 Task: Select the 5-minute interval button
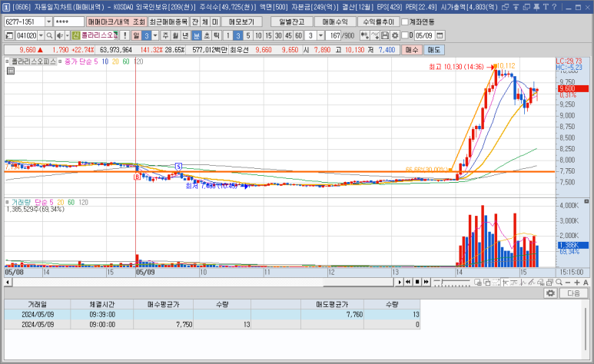pyautogui.click(x=248, y=35)
